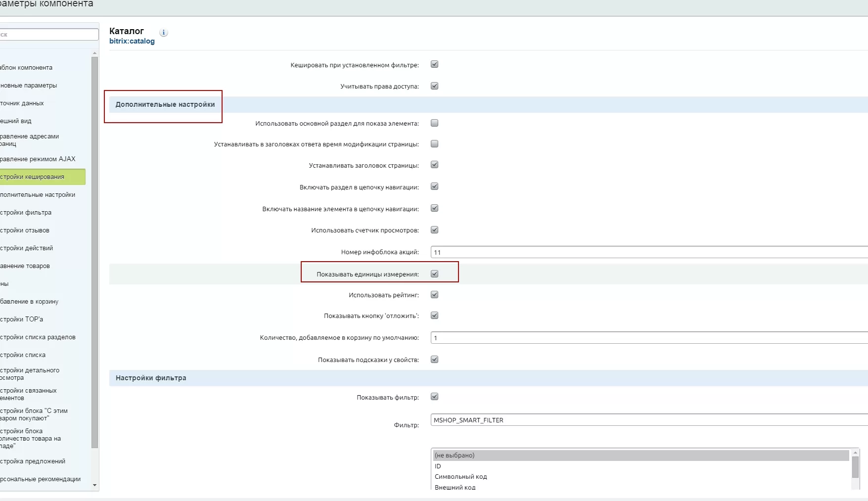Image resolution: width=868 pixels, height=501 pixels.
Task: Toggle 'Использовать рейтинг' checkbox
Action: coord(435,295)
